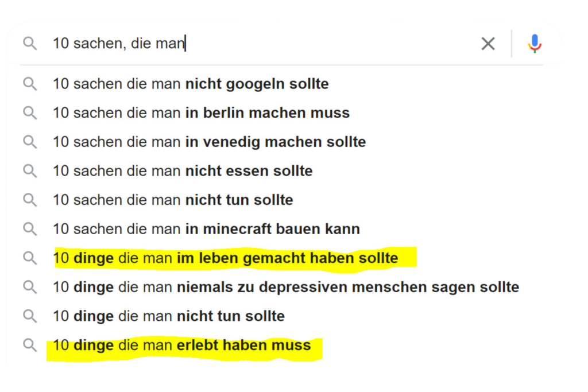Click search icon beside 'nicht essen sollte'

pyautogui.click(x=30, y=171)
